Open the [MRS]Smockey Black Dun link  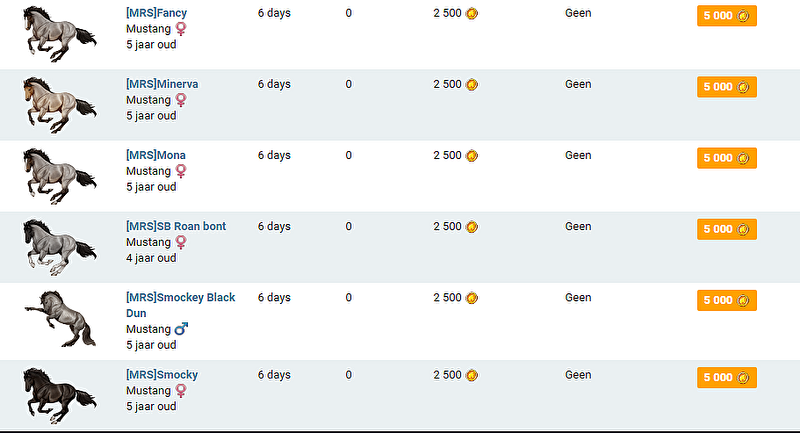point(180,297)
